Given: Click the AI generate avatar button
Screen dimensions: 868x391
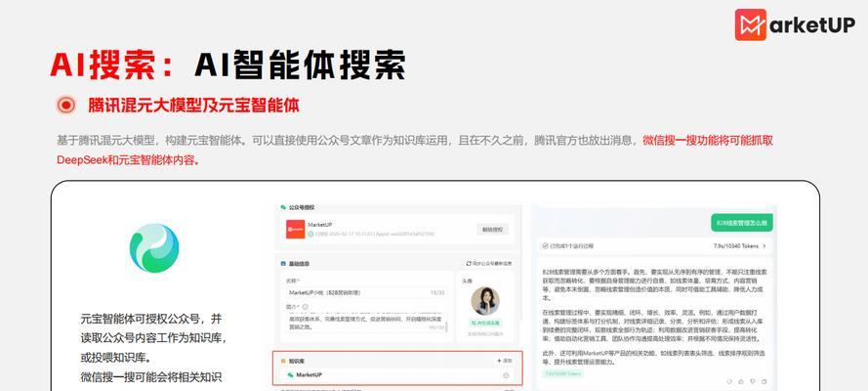Looking at the screenshot, I should coord(485,323).
